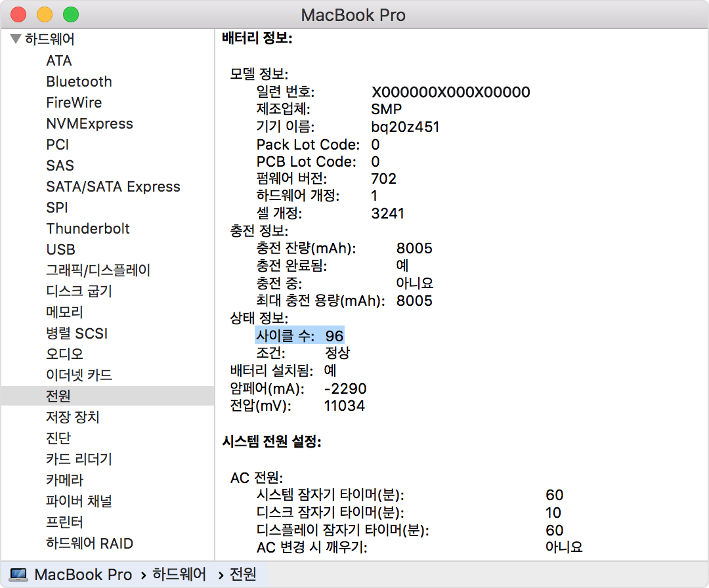The width and height of the screenshot is (709, 588).
Task: Click the 셀 개정 value 3241
Action: [x=387, y=213]
